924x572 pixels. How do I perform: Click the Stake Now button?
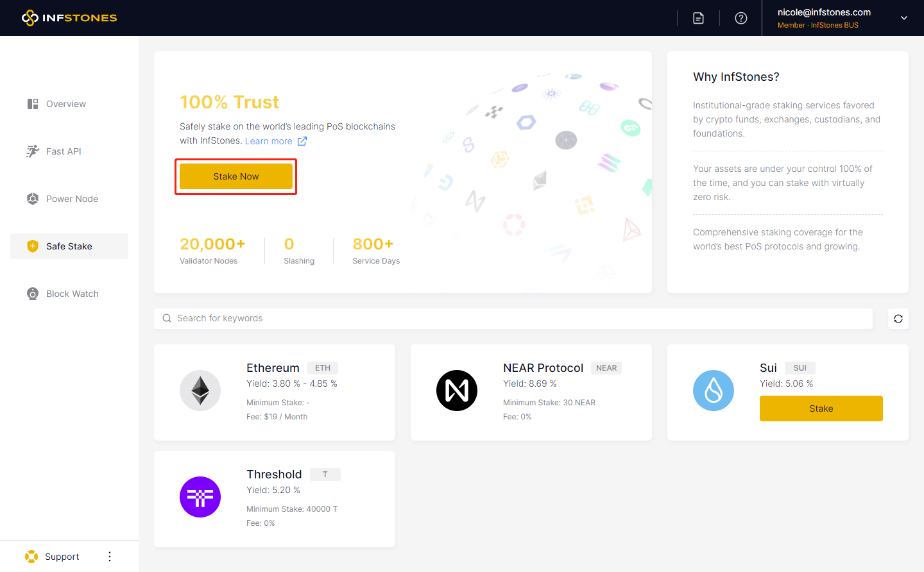pyautogui.click(x=236, y=176)
